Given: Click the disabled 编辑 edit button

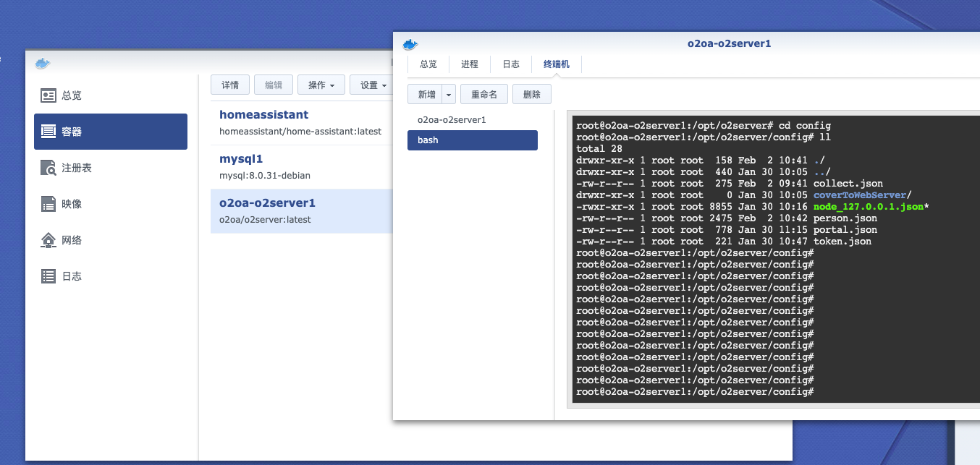Looking at the screenshot, I should coord(274,85).
